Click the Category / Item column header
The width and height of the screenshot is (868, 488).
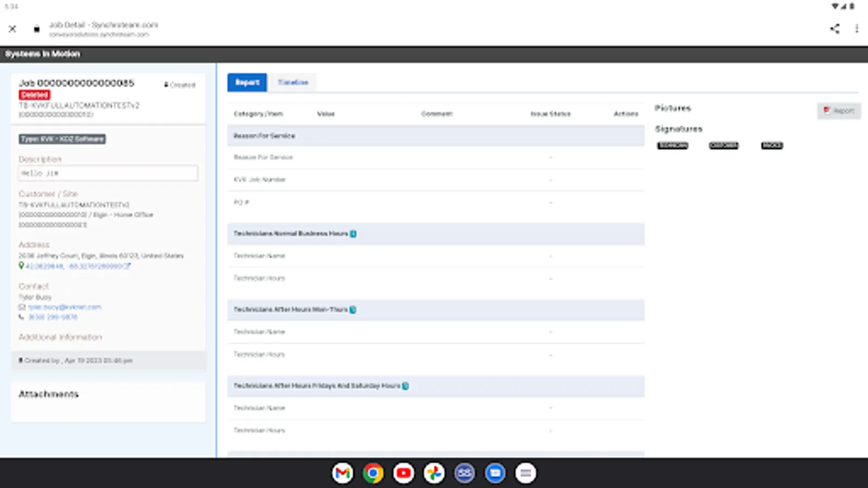258,114
